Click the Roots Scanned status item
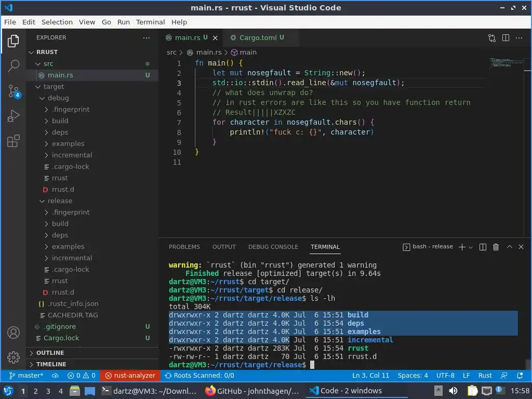The height and width of the screenshot is (399, 532). [x=199, y=375]
